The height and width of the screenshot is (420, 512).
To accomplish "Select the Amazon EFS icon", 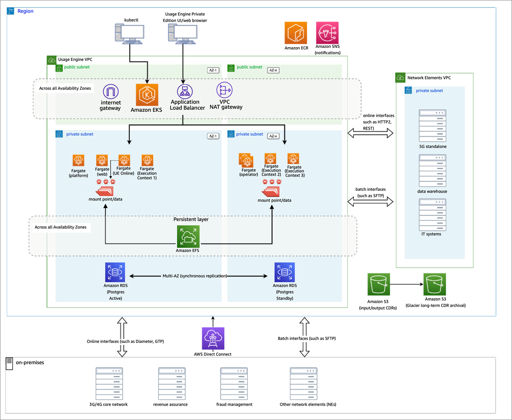I will pyautogui.click(x=188, y=236).
